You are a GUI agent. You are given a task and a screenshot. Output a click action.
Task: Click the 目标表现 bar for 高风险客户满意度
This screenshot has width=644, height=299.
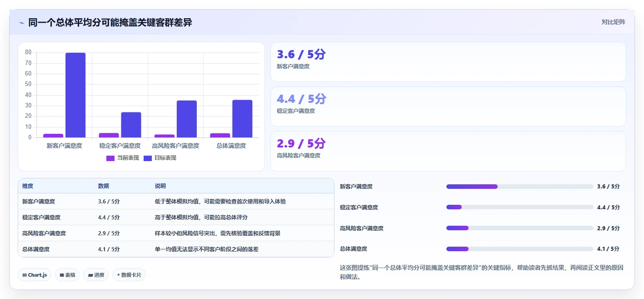[187, 119]
